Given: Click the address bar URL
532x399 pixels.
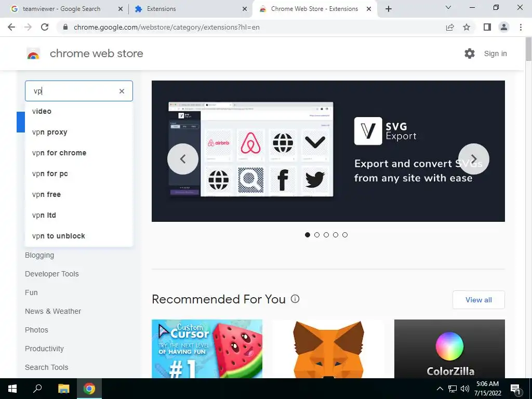Looking at the screenshot, I should pos(166,27).
